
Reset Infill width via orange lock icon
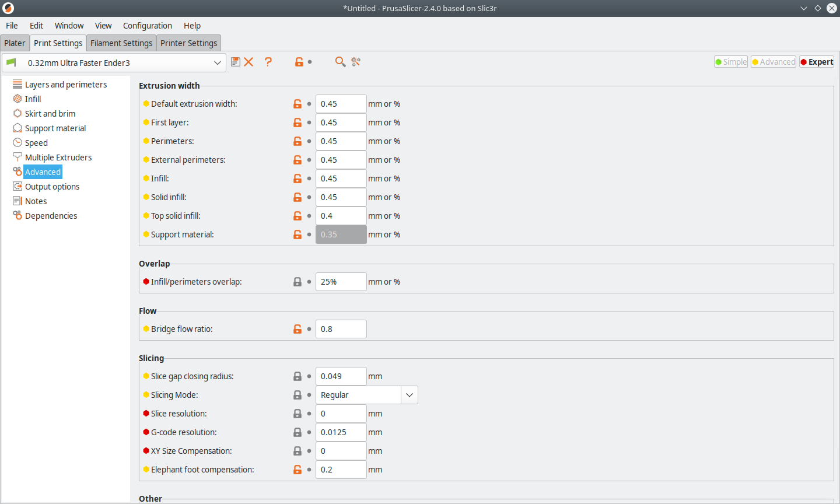click(297, 178)
